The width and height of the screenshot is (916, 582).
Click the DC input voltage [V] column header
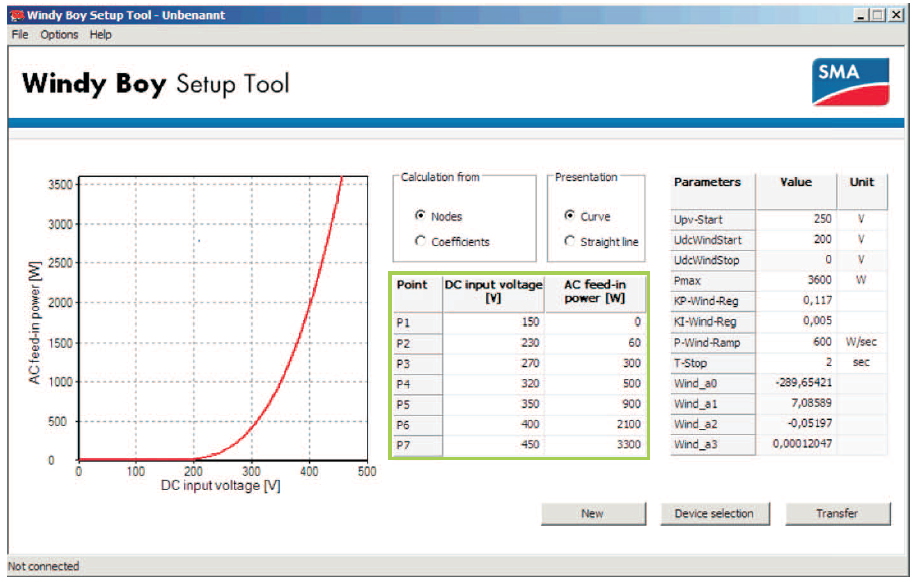tap(494, 292)
